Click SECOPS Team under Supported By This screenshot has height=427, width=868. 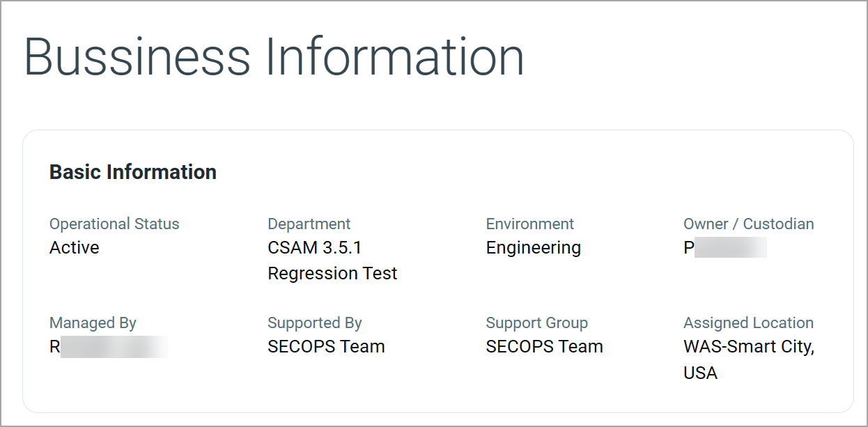pyautogui.click(x=326, y=347)
